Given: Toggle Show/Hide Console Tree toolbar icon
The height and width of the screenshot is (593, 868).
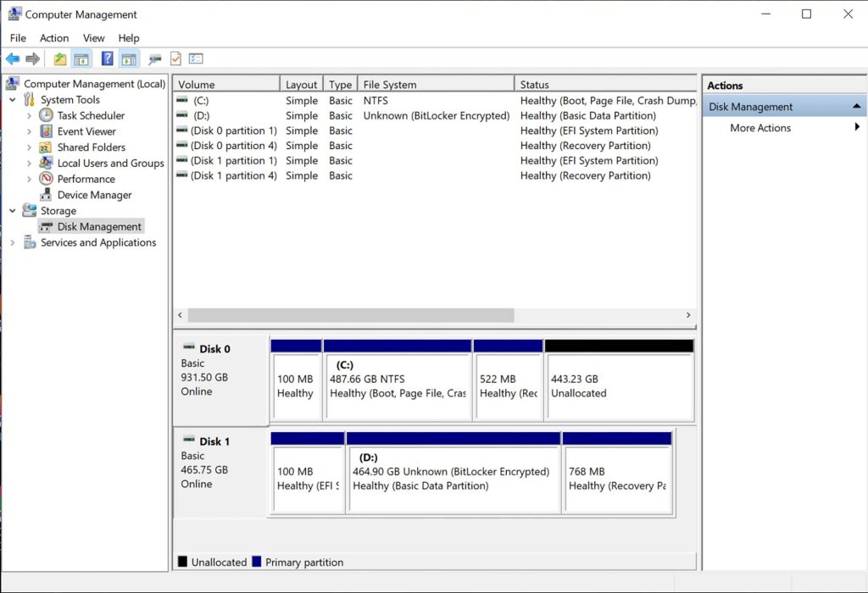Looking at the screenshot, I should click(81, 58).
